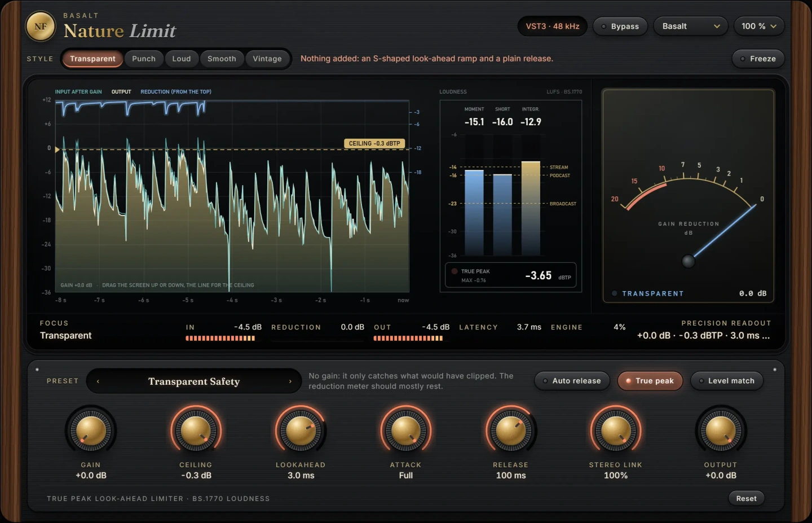The height and width of the screenshot is (523, 812).
Task: Click the CEILING -0.3 dBTP label on graph
Action: 374,143
